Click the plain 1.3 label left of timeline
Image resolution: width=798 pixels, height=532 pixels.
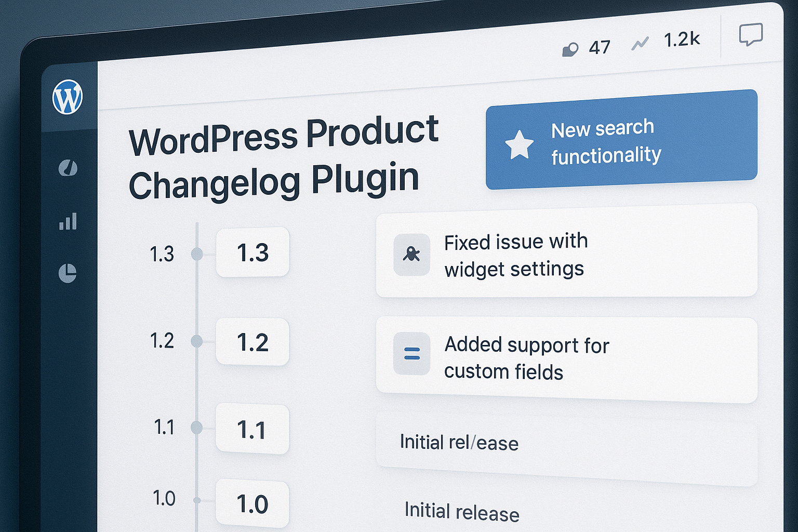(162, 254)
